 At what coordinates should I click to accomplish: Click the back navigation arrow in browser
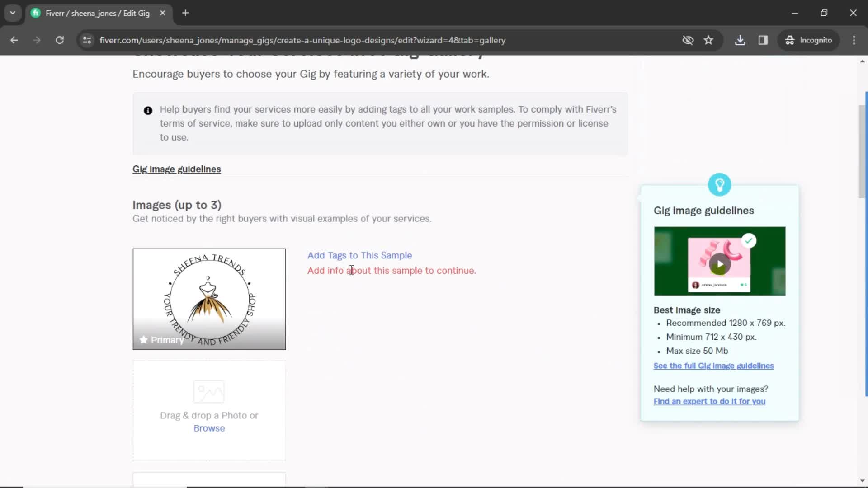coord(14,40)
